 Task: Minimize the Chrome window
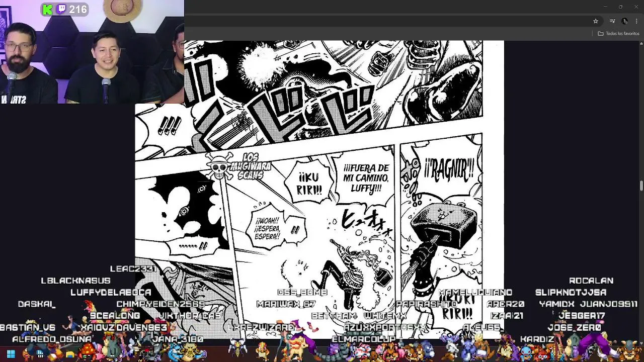click(x=605, y=7)
